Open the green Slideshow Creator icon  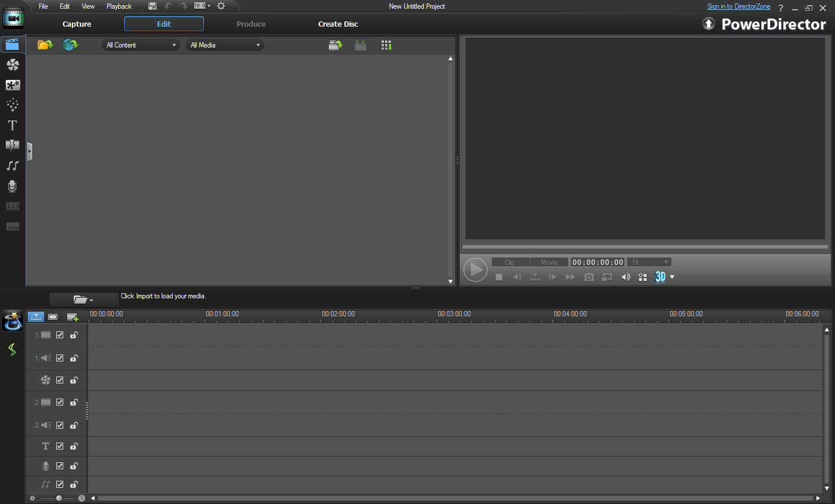coord(12,349)
